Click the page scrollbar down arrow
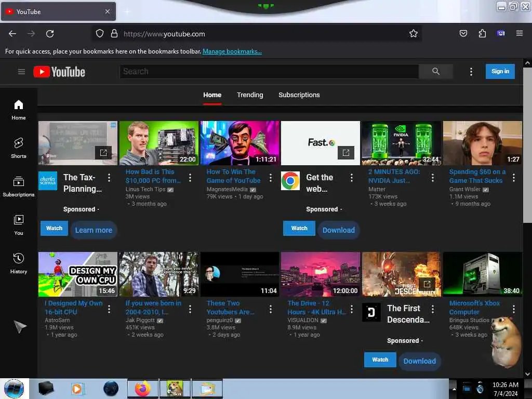The height and width of the screenshot is (399, 532). click(527, 374)
